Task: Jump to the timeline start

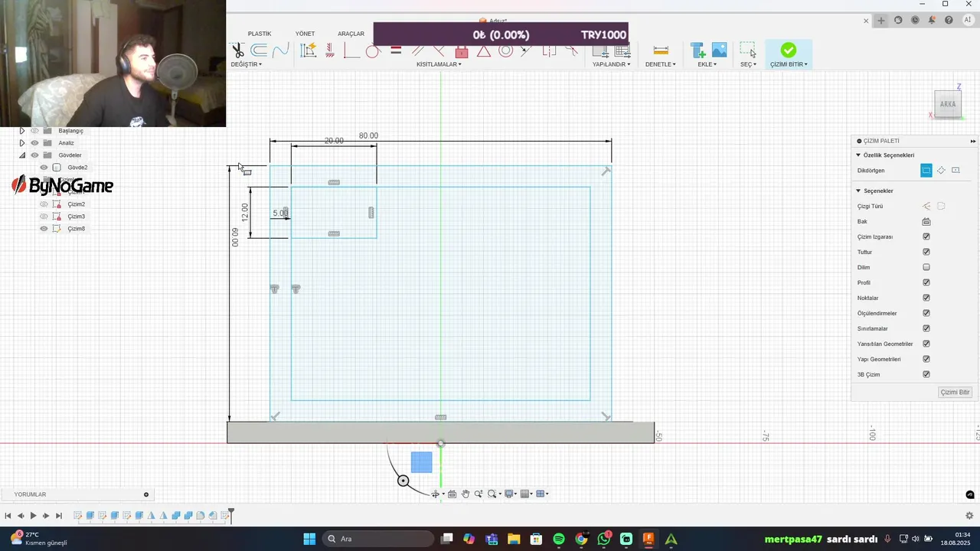Action: pyautogui.click(x=8, y=516)
